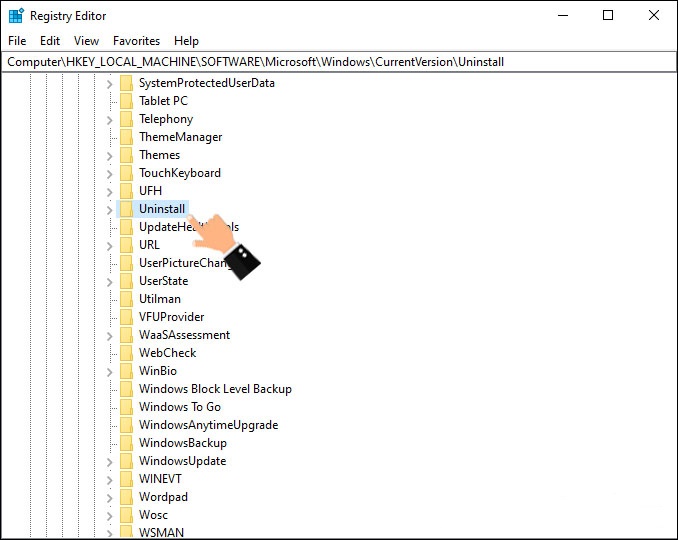Viewport: 678px width, 540px height.
Task: Select the Utilman key label
Action: (160, 299)
